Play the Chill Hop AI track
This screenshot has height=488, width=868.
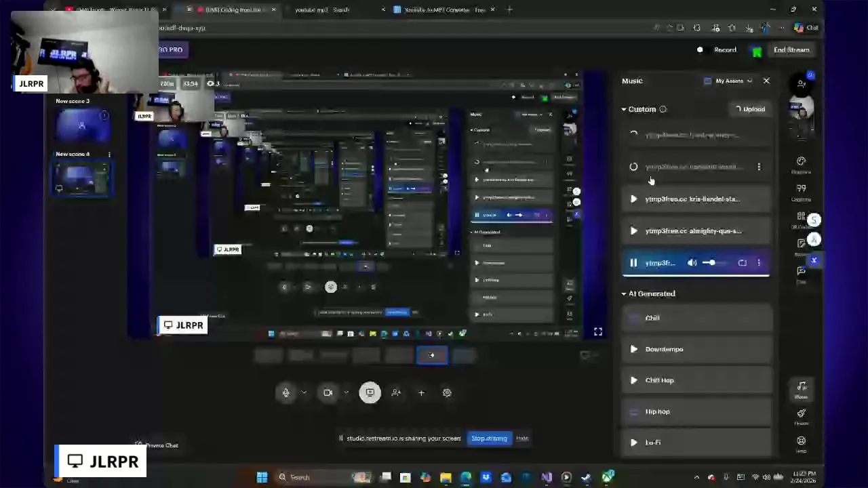pos(633,380)
